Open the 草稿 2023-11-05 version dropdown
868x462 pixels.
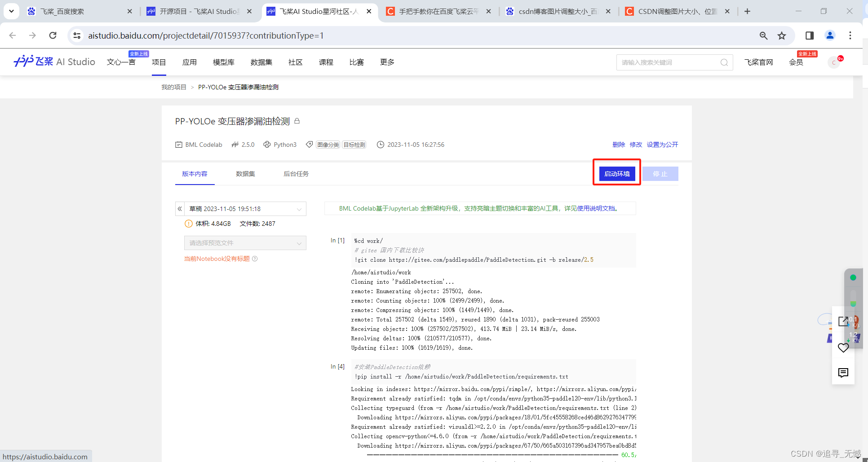click(x=245, y=209)
